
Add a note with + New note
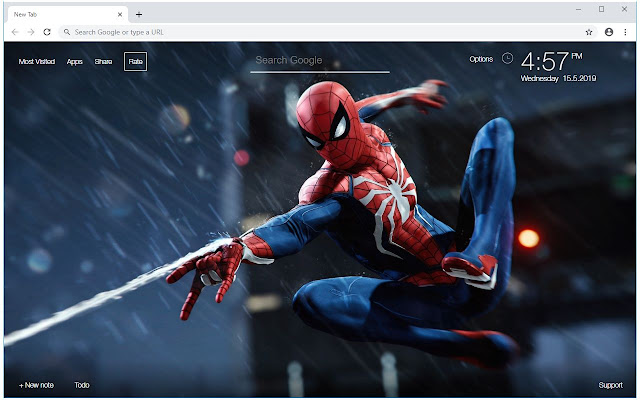click(x=36, y=385)
